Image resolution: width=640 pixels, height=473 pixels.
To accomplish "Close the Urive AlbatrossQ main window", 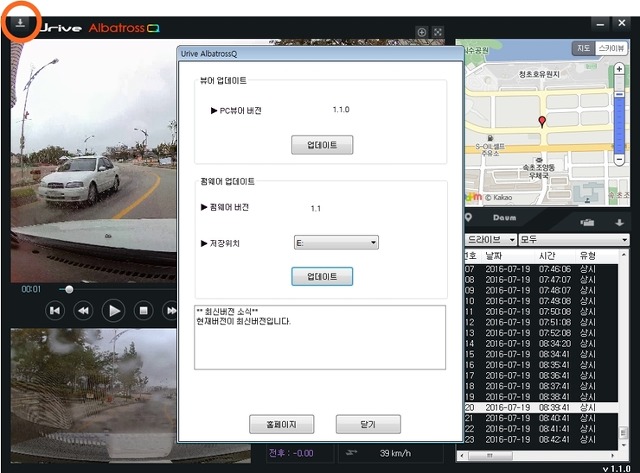I will click(x=622, y=23).
